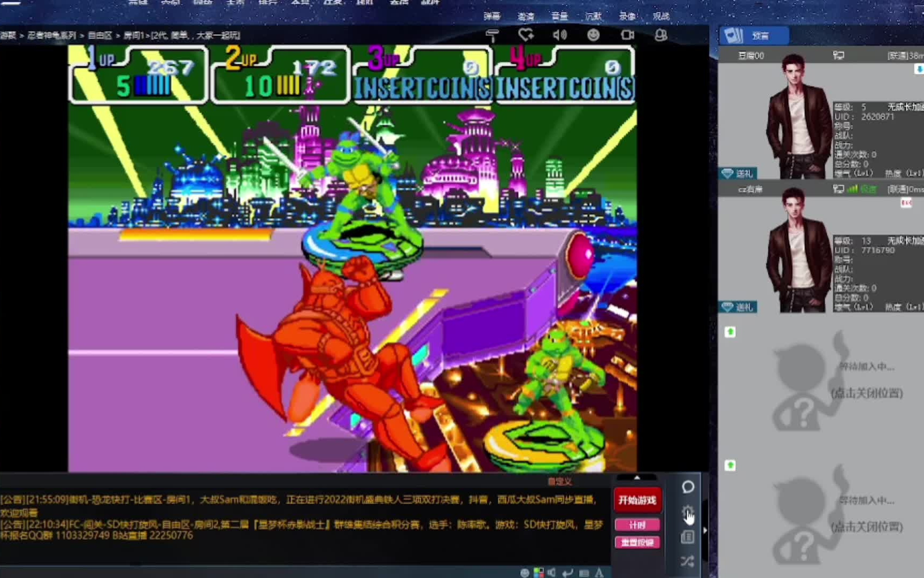The height and width of the screenshot is (578, 924).
Task: Open 自由区 in the breadcrumb
Action: click(x=100, y=35)
